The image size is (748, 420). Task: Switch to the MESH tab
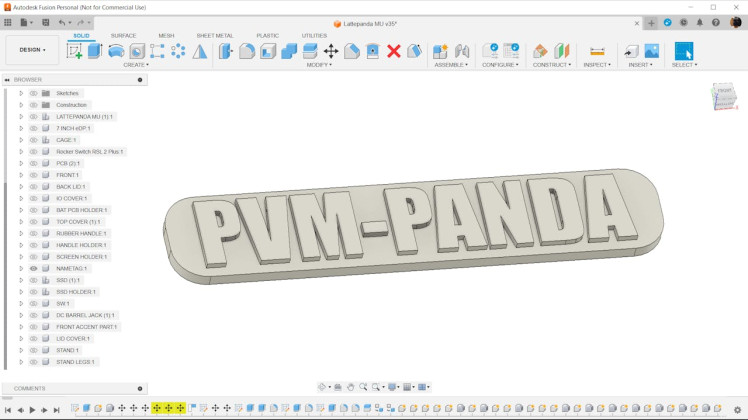(166, 36)
